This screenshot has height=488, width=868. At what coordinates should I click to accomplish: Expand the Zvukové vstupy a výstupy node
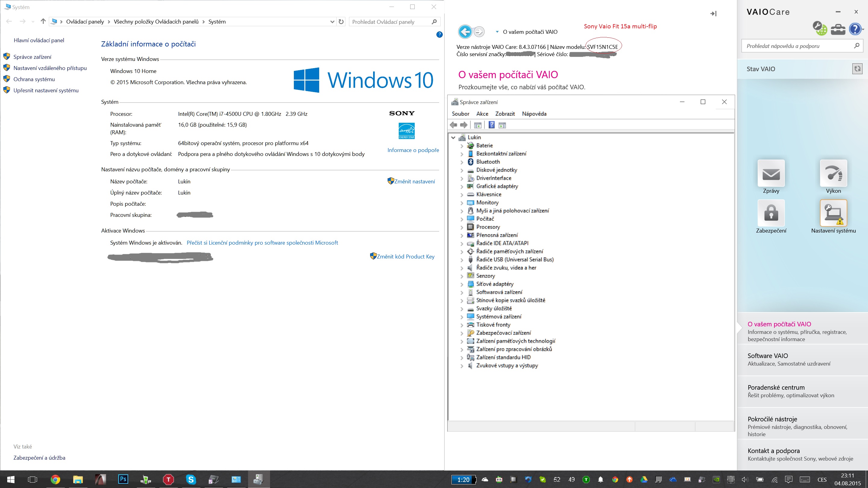click(462, 366)
